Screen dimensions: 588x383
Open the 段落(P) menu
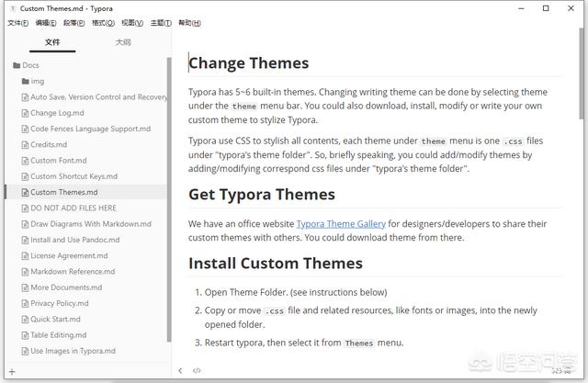click(73, 23)
